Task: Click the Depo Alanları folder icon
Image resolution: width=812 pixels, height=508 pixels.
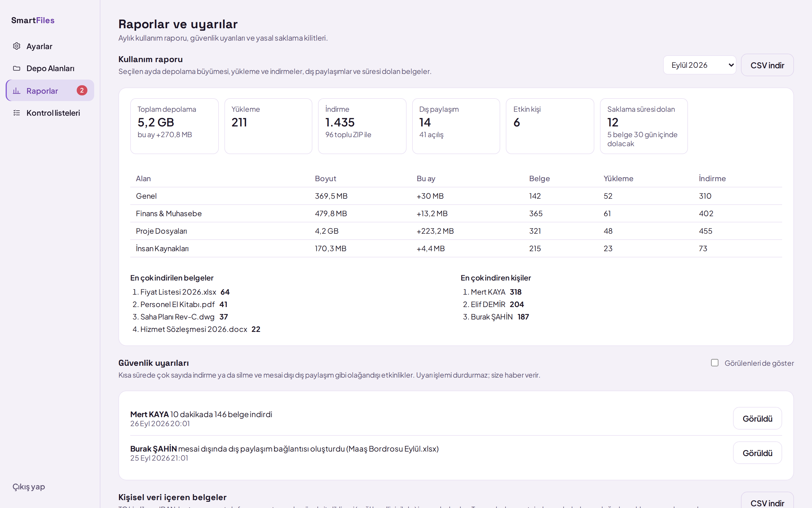Action: coord(16,68)
